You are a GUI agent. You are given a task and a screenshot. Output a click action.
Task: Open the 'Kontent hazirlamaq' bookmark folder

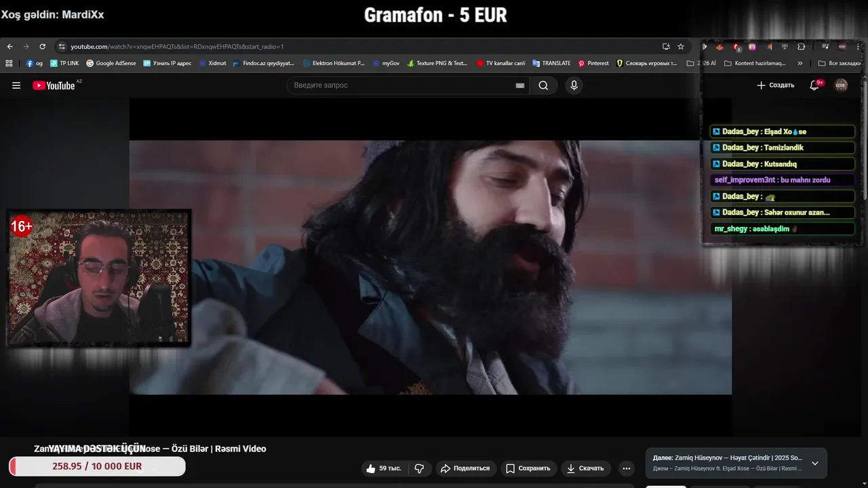[x=755, y=63]
